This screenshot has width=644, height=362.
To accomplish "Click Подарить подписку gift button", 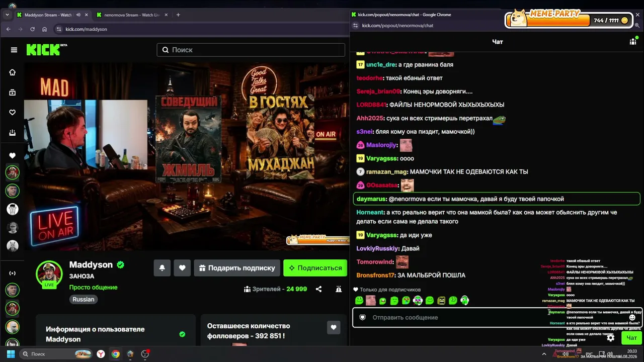I will pyautogui.click(x=237, y=268).
